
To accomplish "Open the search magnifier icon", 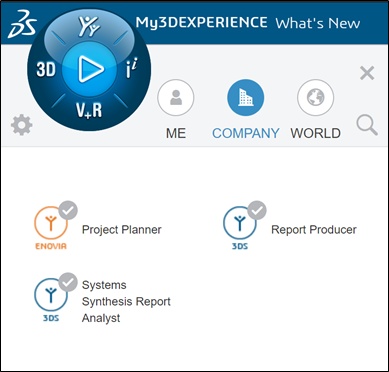I will point(367,125).
